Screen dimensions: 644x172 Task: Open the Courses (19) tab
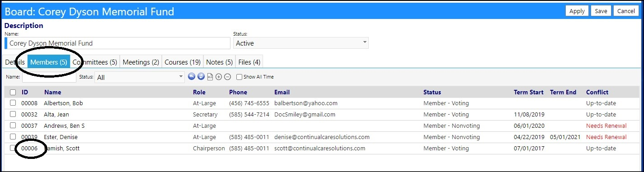click(x=183, y=62)
